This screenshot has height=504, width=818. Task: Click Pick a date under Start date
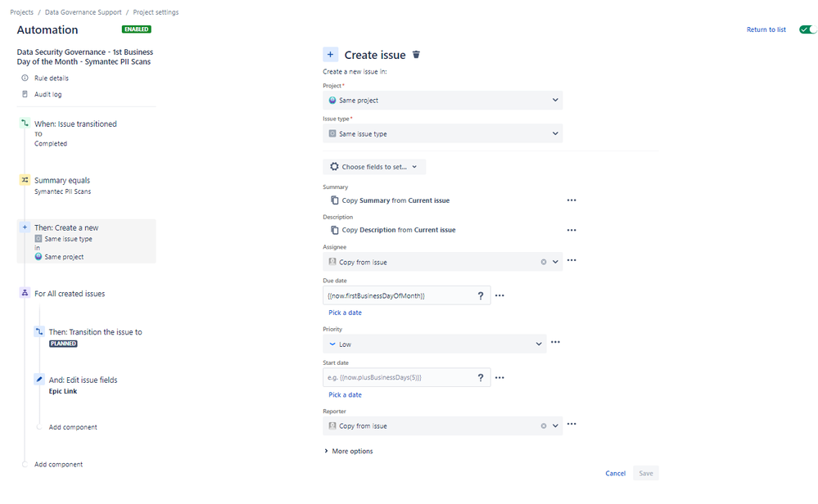click(x=345, y=394)
